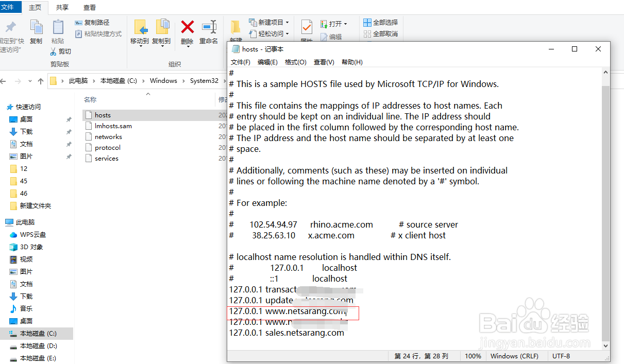The image size is (624, 364).
Task: Click Notepad scrollbar down arrow
Action: (x=605, y=345)
